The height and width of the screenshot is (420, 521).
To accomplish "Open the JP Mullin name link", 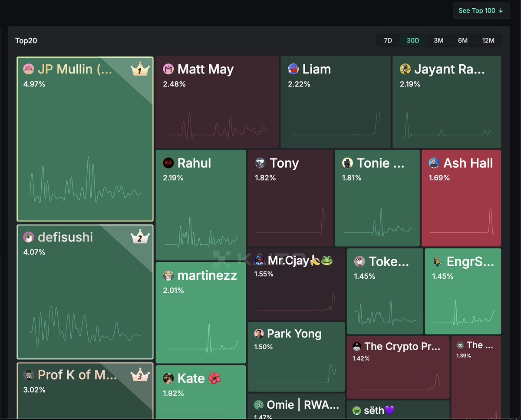I will coord(75,69).
